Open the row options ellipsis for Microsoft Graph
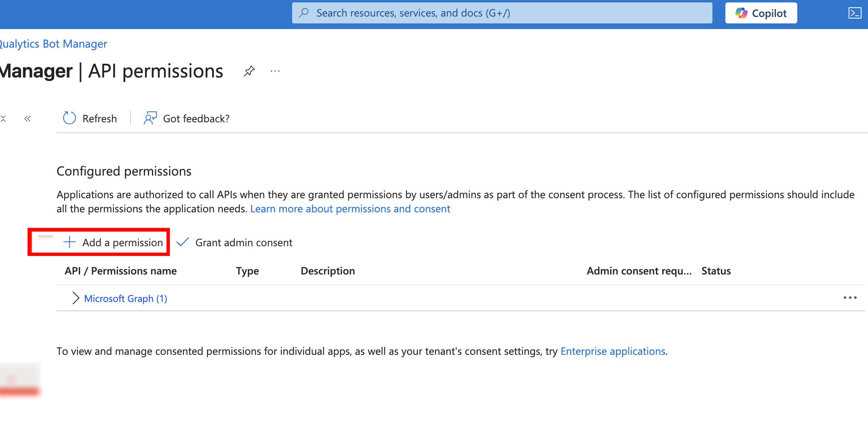 pyautogui.click(x=850, y=298)
